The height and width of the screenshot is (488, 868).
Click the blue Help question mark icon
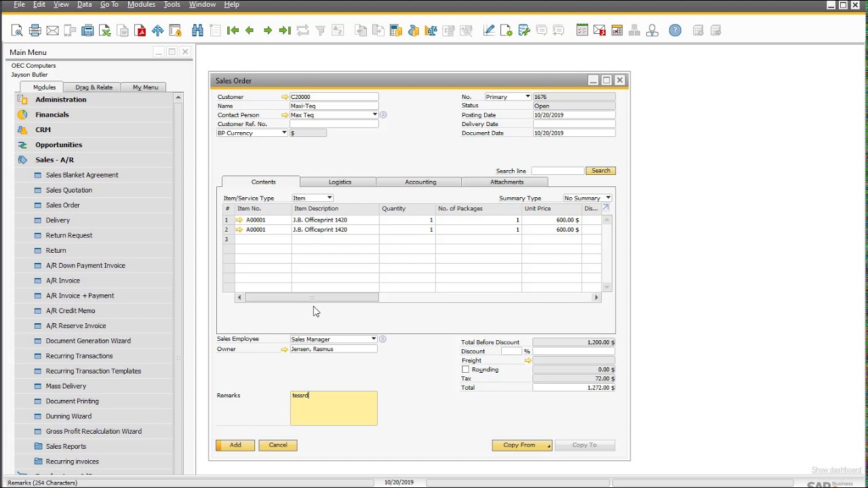click(x=675, y=30)
